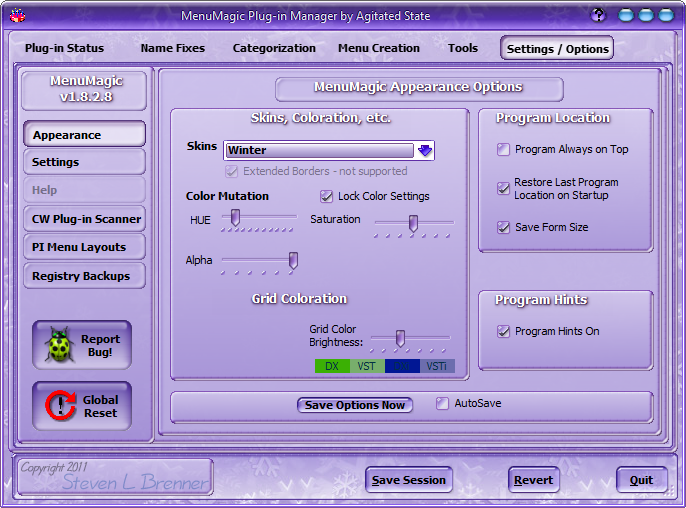686x508 pixels.
Task: Click the Program Hints heading
Action: [541, 300]
